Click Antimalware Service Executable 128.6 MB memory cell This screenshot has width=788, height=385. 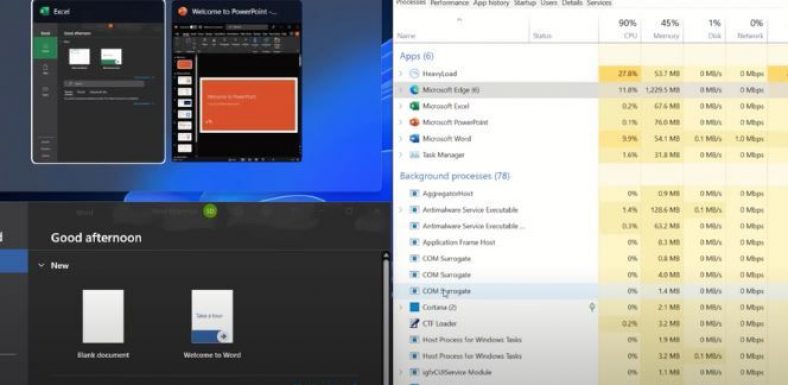pyautogui.click(x=662, y=210)
